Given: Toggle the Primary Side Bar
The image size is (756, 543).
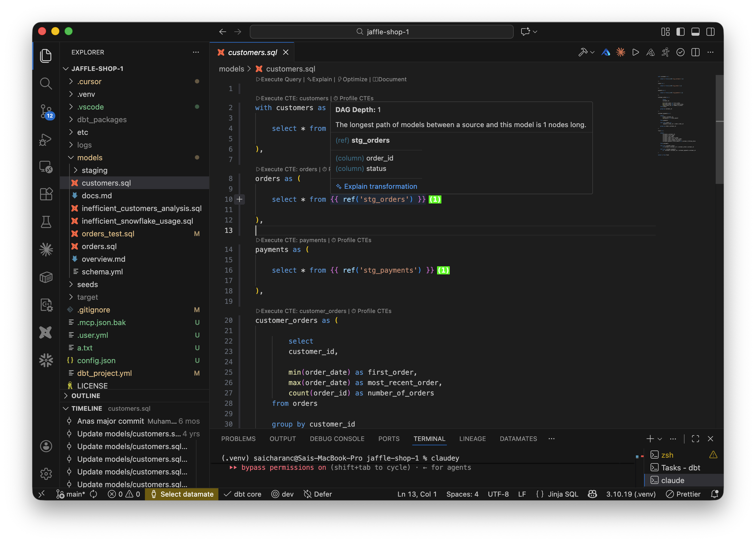Looking at the screenshot, I should (x=680, y=32).
